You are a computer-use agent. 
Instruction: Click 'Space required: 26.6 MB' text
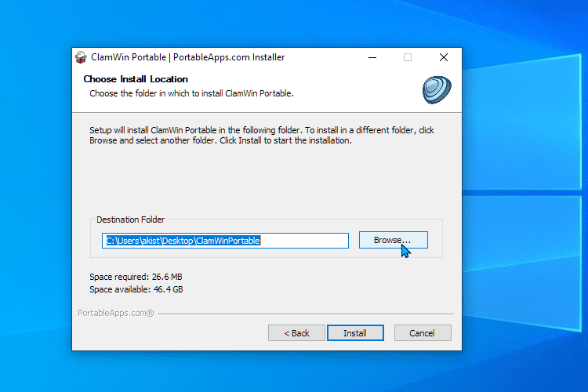[136, 277]
